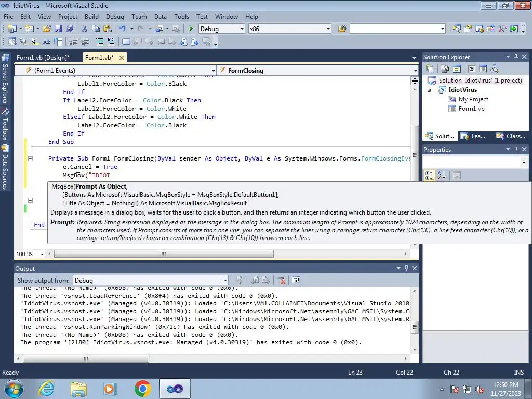Pin the Properties panel
532x399 pixels.
point(516,149)
